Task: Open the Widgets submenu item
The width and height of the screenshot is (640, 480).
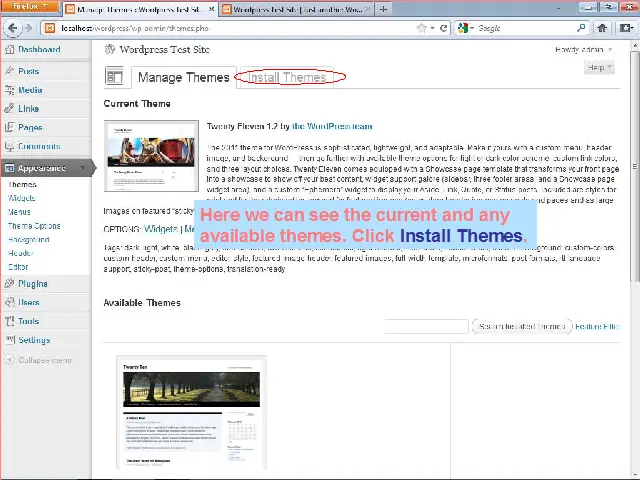Action: coord(22,198)
